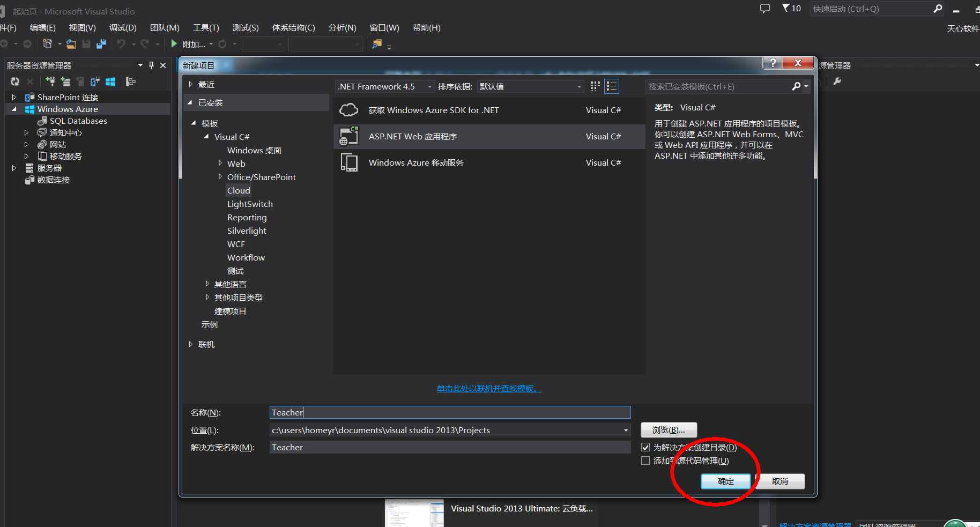Image resolution: width=980 pixels, height=527 pixels.
Task: Click the 浏览(B)... browse button
Action: pos(669,430)
